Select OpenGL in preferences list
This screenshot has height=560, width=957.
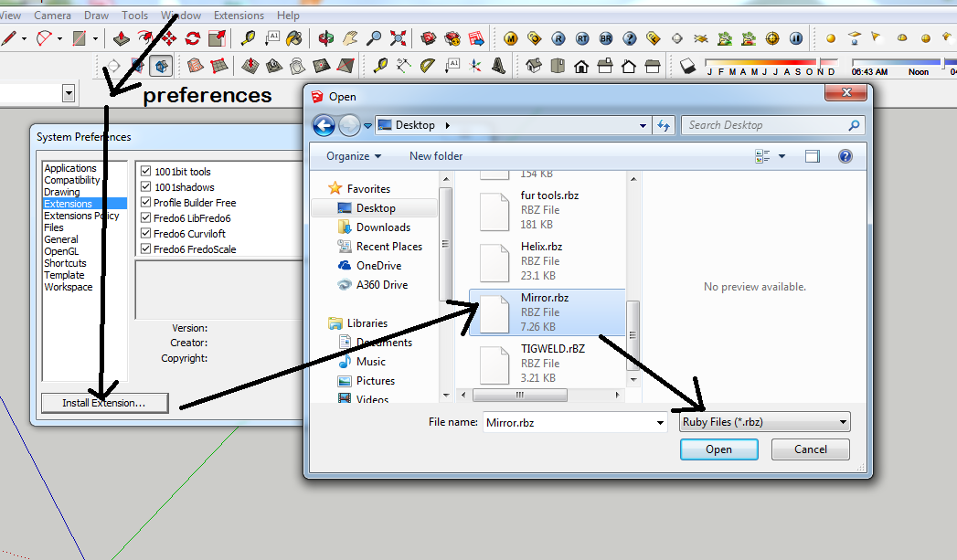tap(61, 250)
